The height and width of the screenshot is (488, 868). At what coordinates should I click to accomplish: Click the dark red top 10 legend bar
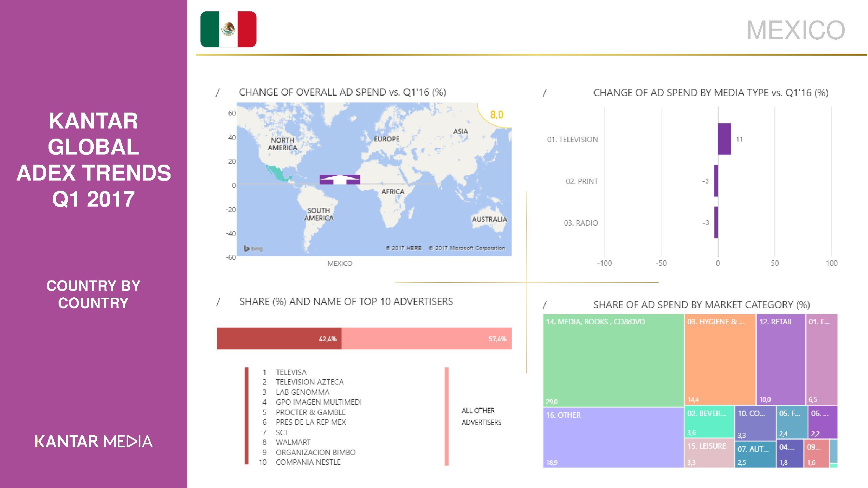click(247, 416)
